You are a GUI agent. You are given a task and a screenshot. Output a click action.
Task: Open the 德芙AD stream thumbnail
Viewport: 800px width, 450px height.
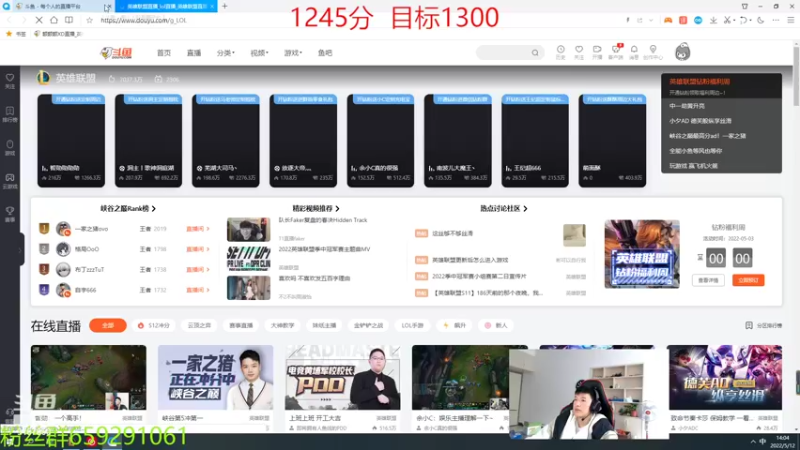725,378
